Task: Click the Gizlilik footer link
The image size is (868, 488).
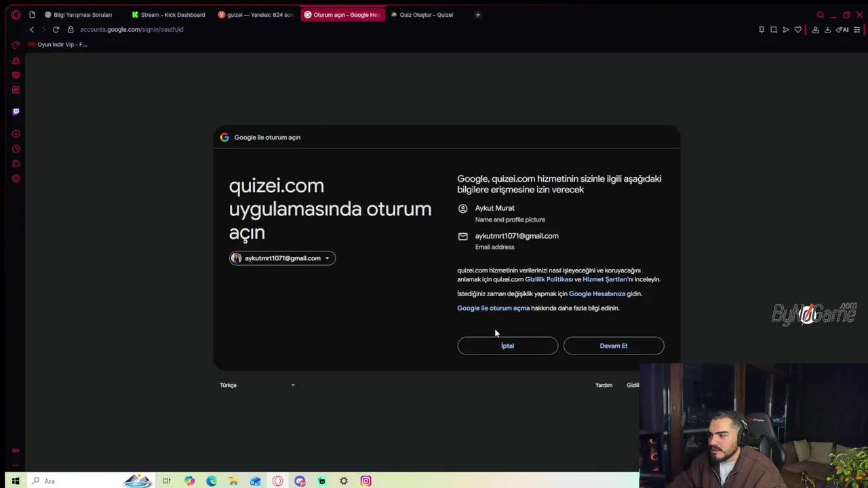Action: pyautogui.click(x=633, y=385)
